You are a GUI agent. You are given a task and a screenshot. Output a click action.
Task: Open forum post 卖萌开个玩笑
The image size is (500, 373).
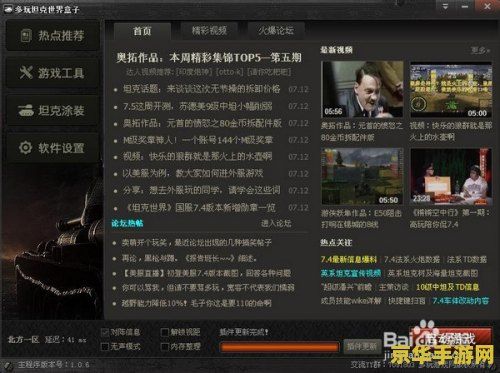(x=196, y=243)
